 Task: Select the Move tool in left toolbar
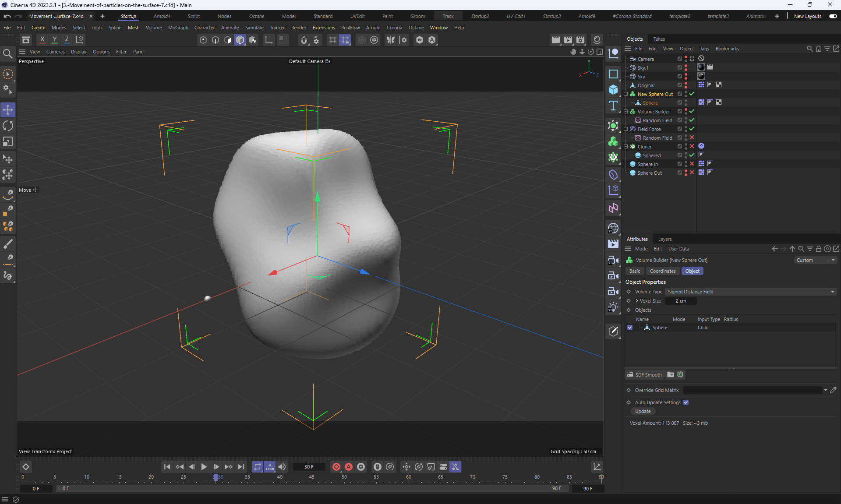[x=8, y=110]
